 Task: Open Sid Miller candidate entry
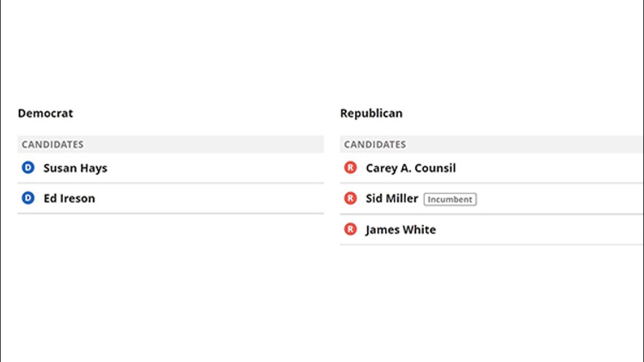[392, 198]
